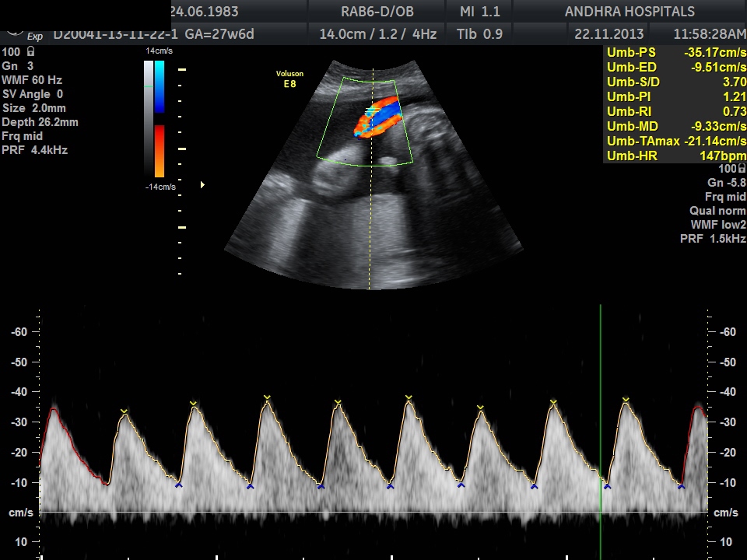Click the RAB6-D/OB probe header field
The image size is (747, 560).
(x=377, y=12)
